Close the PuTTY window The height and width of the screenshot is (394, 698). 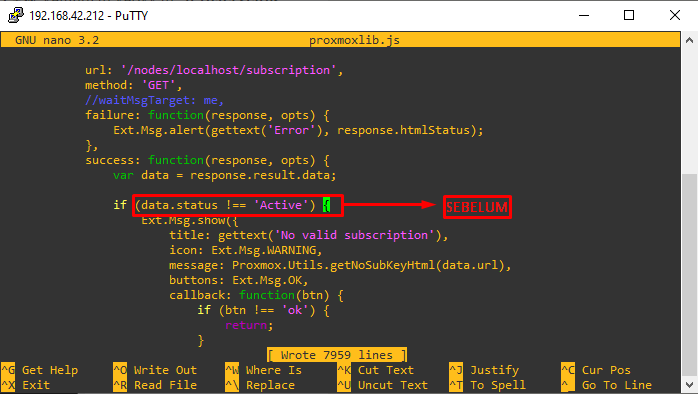pos(675,16)
